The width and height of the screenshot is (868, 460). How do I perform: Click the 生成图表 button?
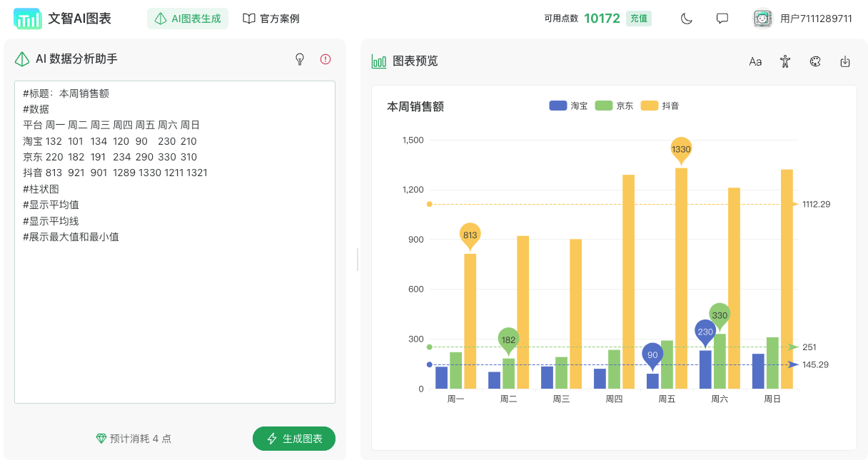pos(294,439)
